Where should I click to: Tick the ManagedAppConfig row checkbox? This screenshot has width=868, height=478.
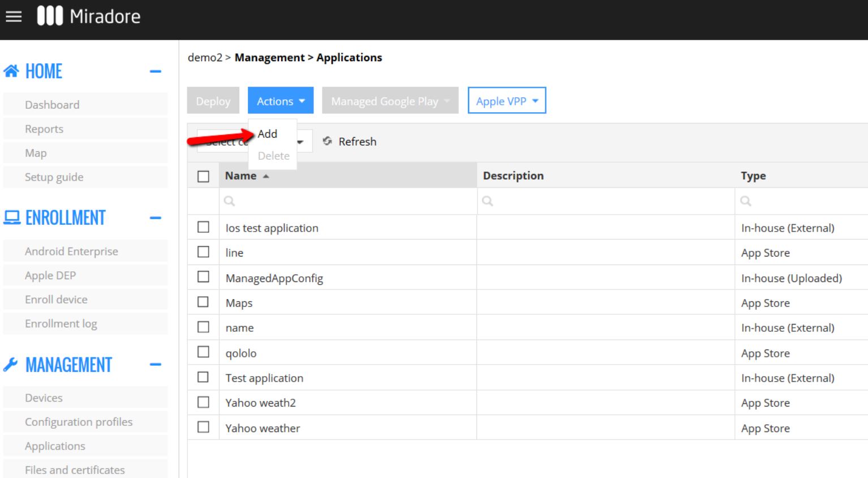pos(203,277)
